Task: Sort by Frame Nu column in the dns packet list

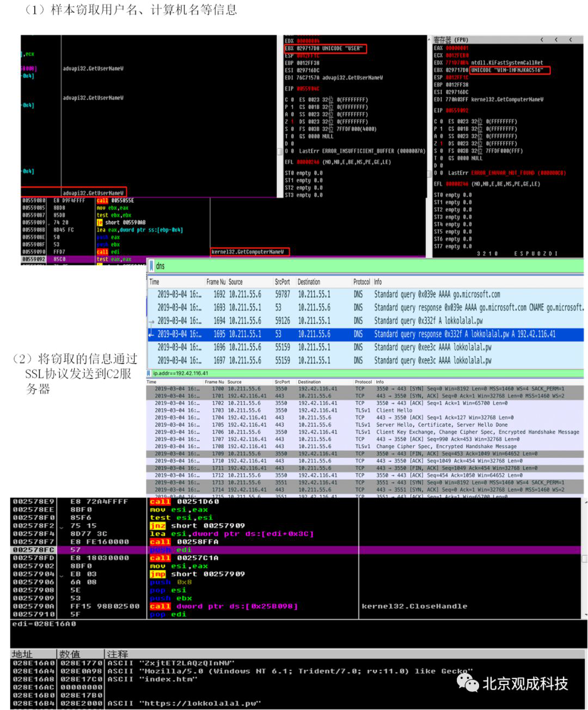Action: 216,282
